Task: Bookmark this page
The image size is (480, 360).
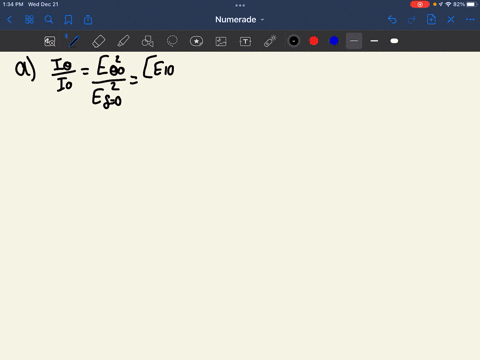Action: click(68, 20)
